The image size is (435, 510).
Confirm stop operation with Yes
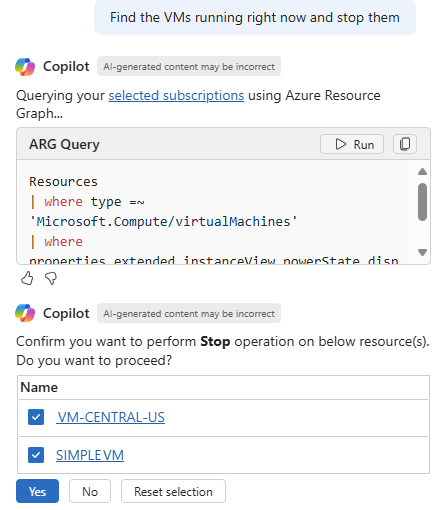(37, 491)
